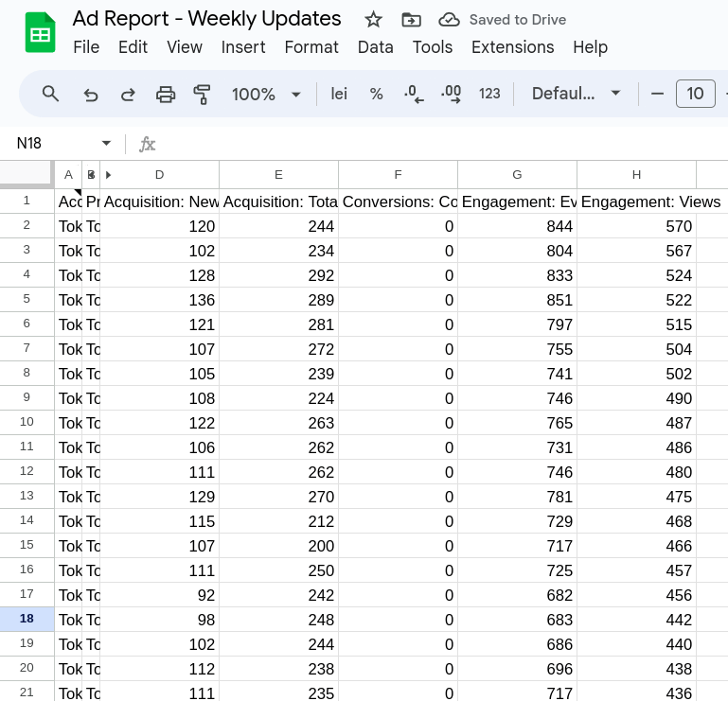Select cell with value 92
This screenshot has height=701, width=728.
[159, 595]
